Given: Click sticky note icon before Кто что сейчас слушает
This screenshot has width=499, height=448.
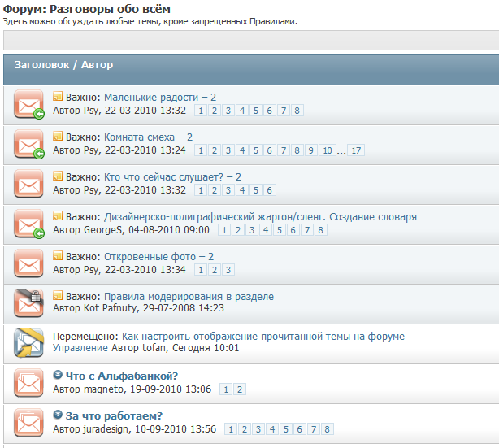Looking at the screenshot, I should click(58, 176).
